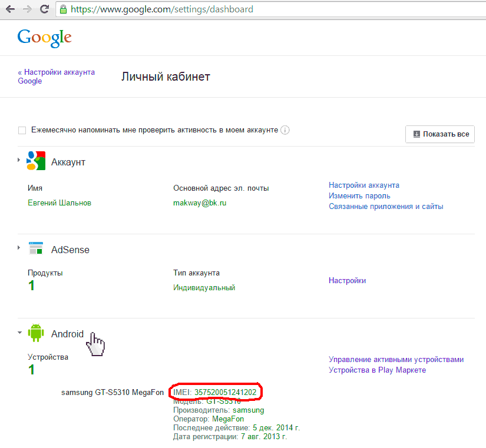486x448 pixels.
Task: Open AdSense Настройки link
Action: (x=347, y=281)
